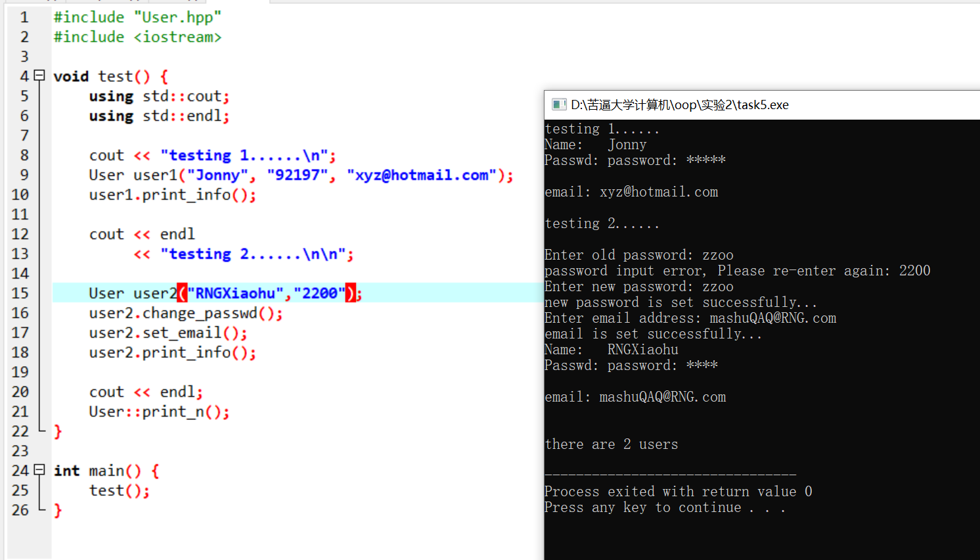Image resolution: width=980 pixels, height=560 pixels.
Task: Click the #include "User.hpp" line
Action: [137, 17]
